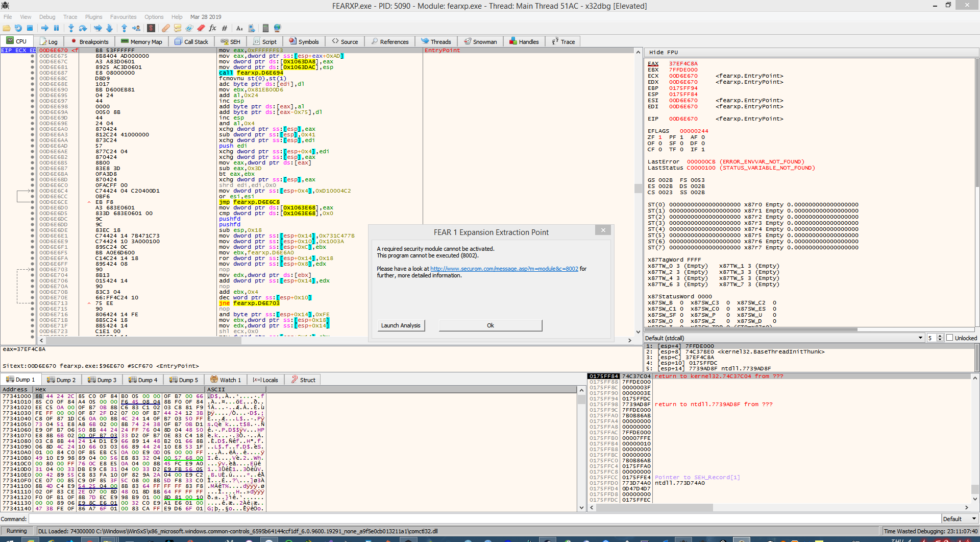Step over the next instruction
Viewport: 980px width, 542px height.
pyautogui.click(x=83, y=28)
